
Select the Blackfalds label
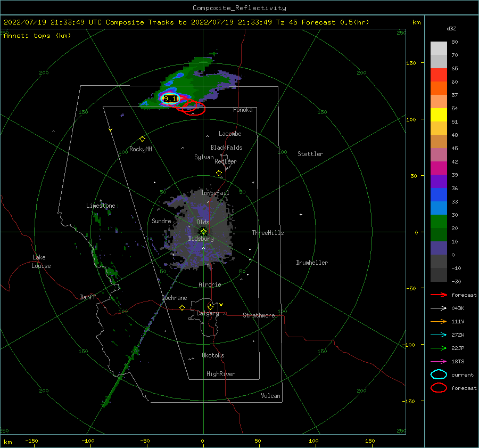click(x=226, y=148)
